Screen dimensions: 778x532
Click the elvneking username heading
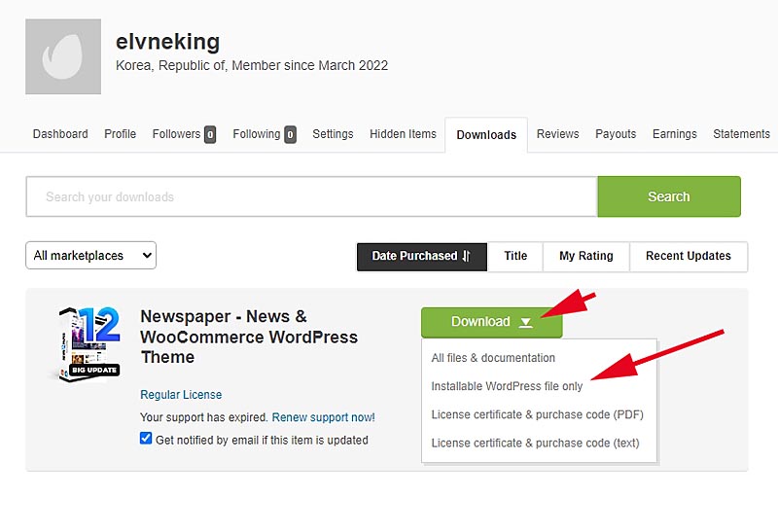pos(167,41)
